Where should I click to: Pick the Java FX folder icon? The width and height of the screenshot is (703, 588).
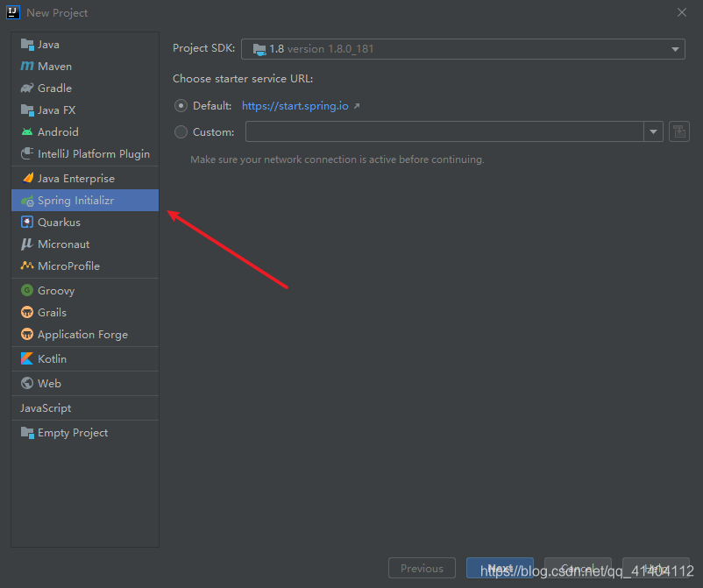[x=27, y=110]
